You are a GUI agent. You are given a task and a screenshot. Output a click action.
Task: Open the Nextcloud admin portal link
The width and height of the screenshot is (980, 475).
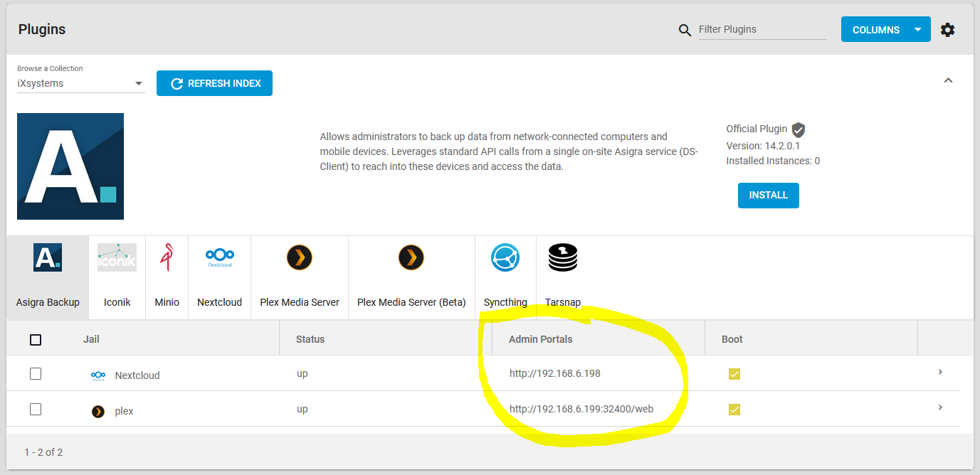click(555, 373)
